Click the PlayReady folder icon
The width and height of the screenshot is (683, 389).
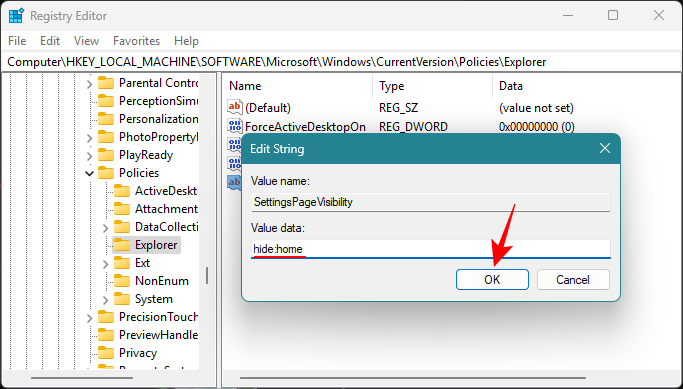pos(106,155)
